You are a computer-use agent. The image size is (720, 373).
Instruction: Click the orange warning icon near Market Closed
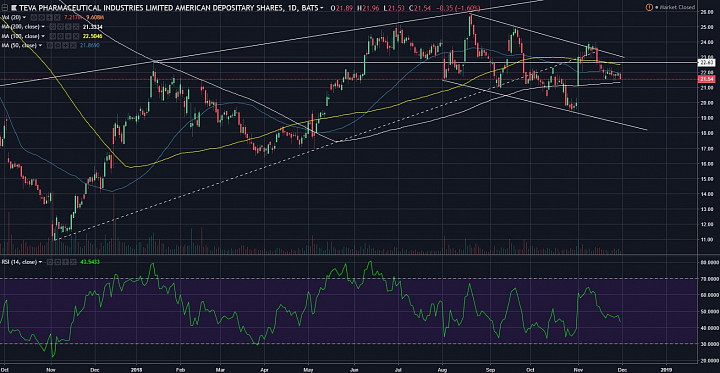pos(649,7)
